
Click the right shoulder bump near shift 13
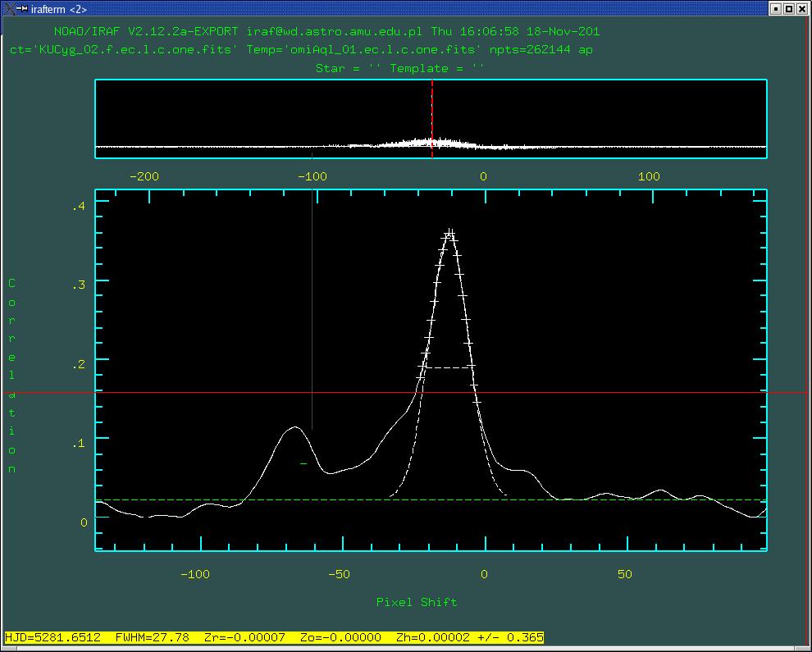click(522, 470)
